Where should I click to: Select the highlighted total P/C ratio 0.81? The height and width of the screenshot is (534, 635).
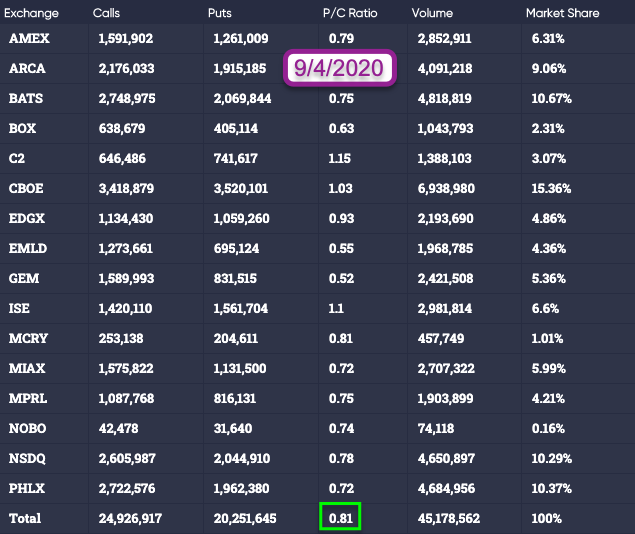tap(340, 518)
